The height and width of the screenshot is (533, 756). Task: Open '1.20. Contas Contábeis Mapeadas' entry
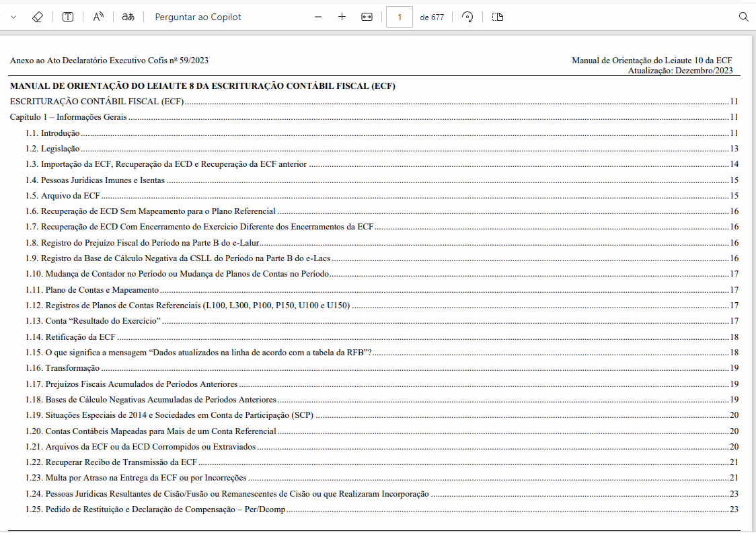pyautogui.click(x=382, y=431)
